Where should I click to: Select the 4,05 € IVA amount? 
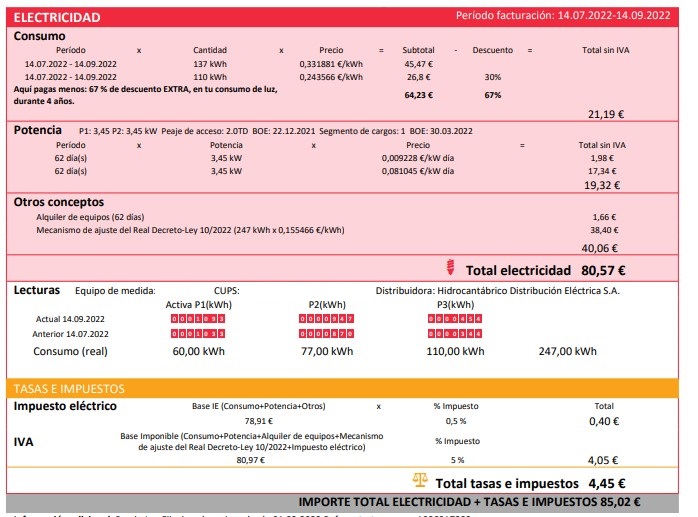603,460
